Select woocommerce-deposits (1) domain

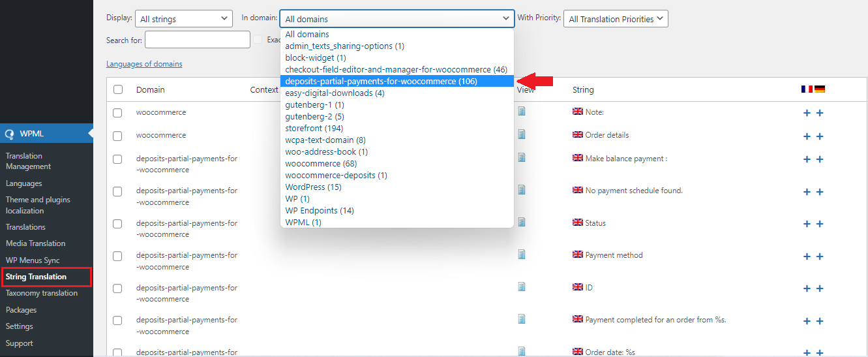tap(397, 176)
